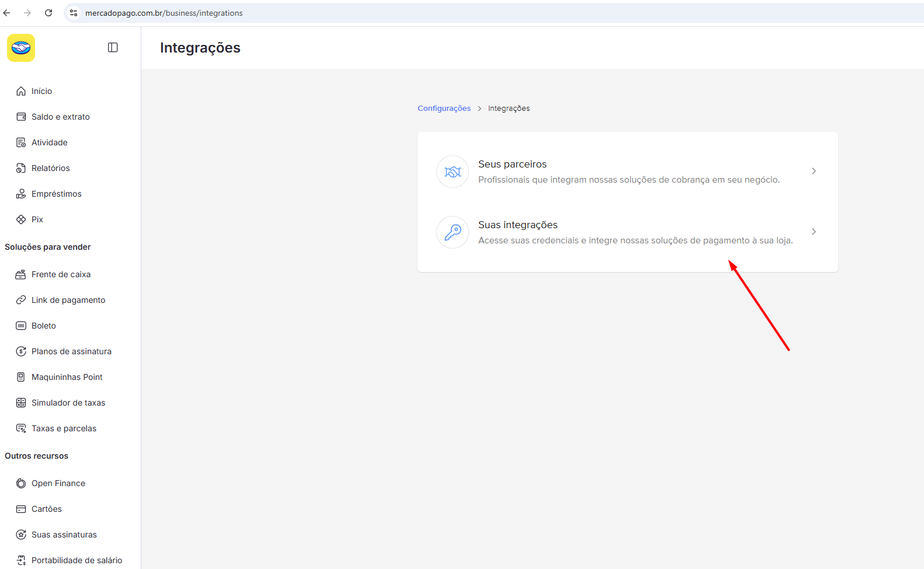Viewport: 924px width, 569px height.
Task: View site information icon in address bar
Action: pos(74,13)
